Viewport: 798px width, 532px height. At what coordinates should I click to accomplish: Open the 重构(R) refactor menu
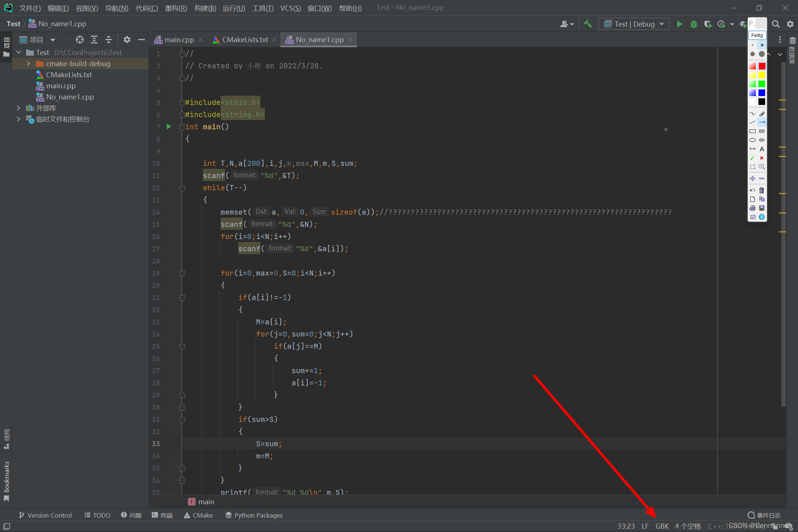pos(176,8)
